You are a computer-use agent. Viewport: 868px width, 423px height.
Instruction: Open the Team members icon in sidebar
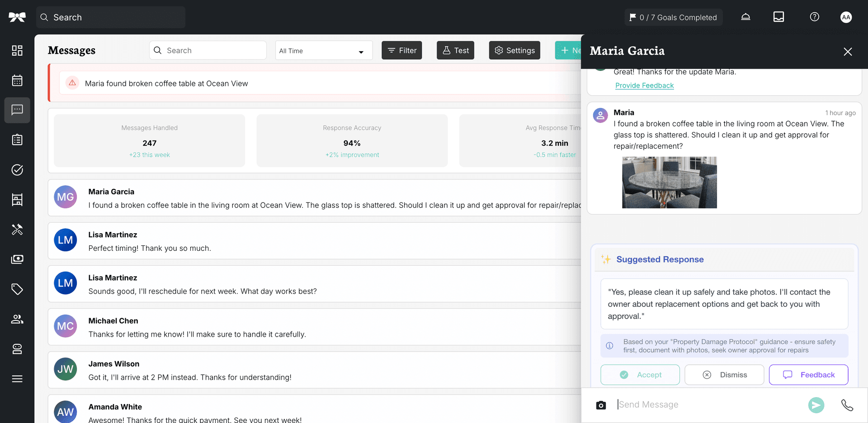[17, 319]
